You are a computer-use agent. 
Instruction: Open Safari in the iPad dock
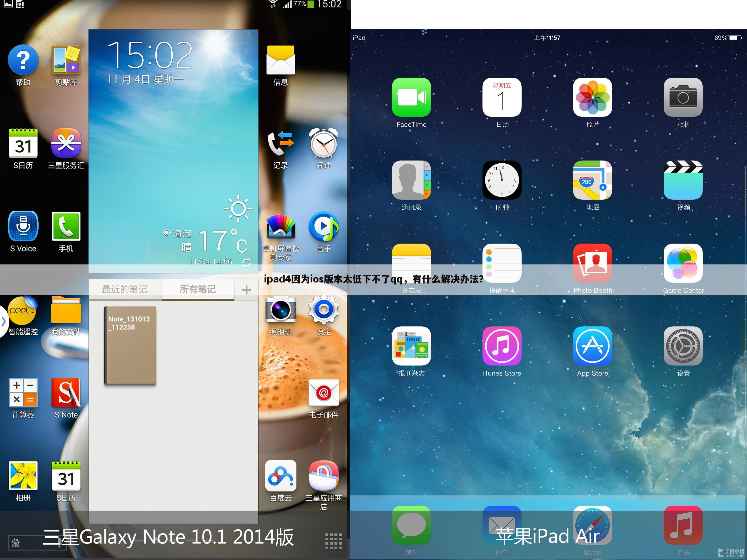[x=592, y=525]
